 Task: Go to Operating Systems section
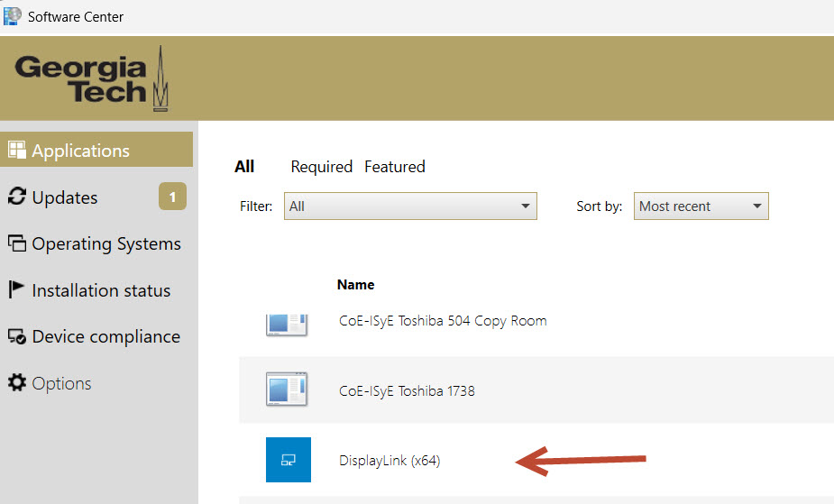pos(106,244)
